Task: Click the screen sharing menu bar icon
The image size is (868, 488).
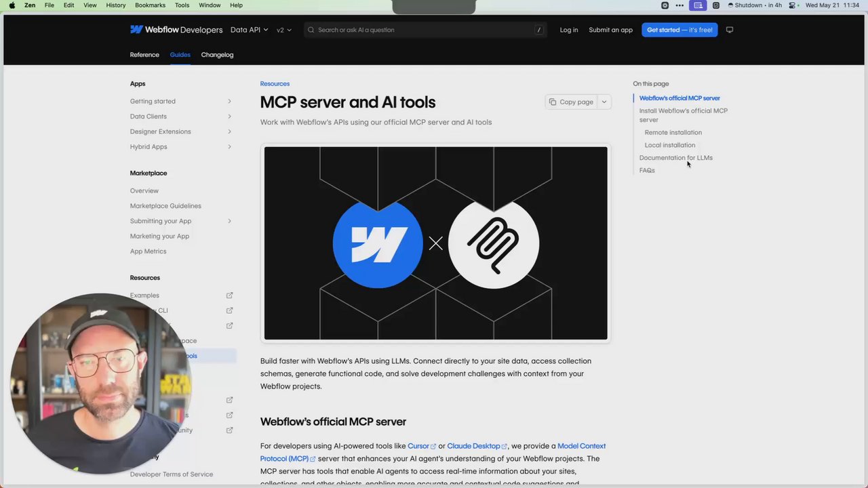Action: (698, 5)
